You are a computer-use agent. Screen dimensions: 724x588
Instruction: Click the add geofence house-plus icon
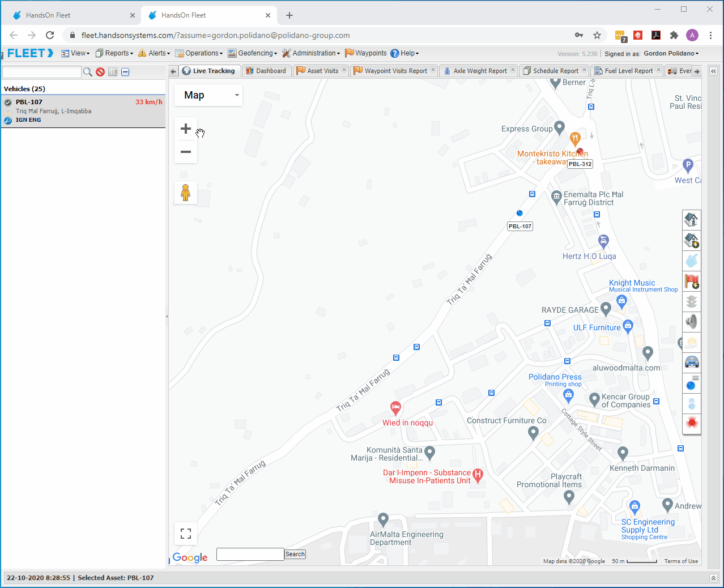tap(692, 240)
